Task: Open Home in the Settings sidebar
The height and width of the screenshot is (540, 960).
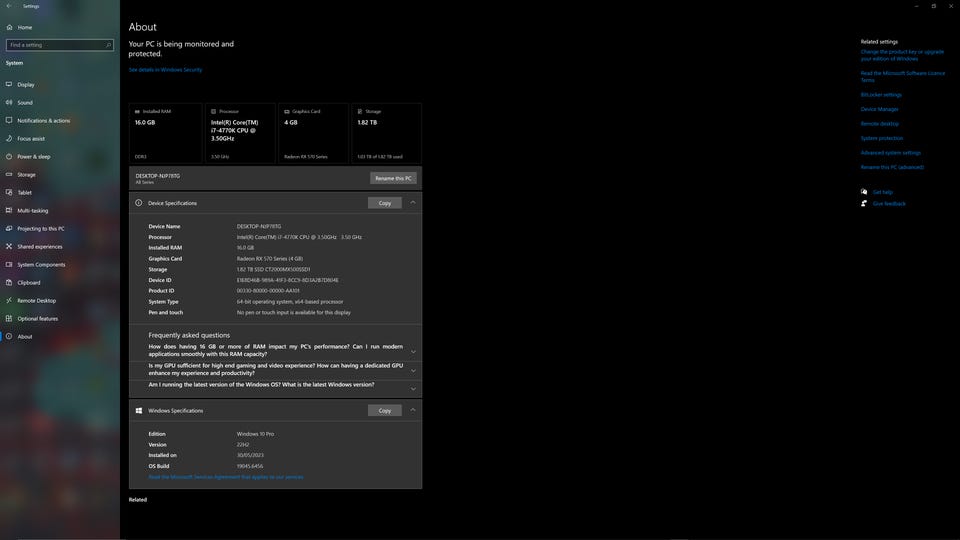Action: click(x=24, y=28)
